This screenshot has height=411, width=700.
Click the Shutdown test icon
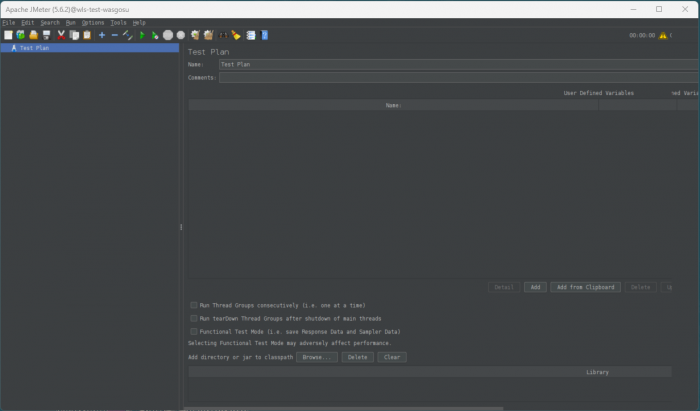181,35
